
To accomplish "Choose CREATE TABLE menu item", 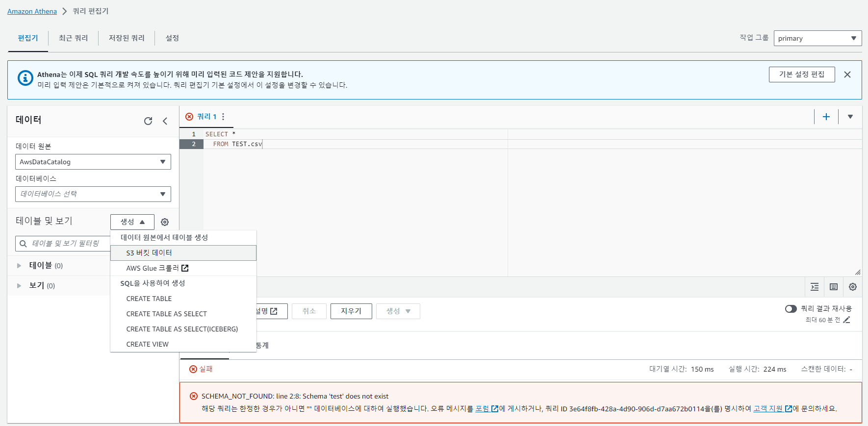I will (183, 299).
